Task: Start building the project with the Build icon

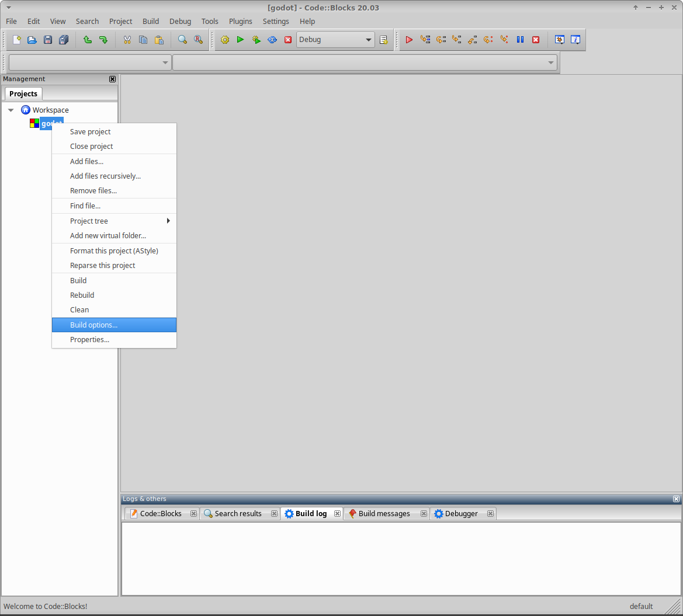Action: pos(224,40)
